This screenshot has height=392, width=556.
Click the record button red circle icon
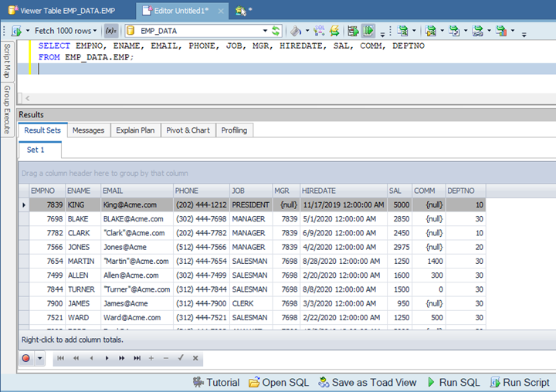click(x=26, y=358)
